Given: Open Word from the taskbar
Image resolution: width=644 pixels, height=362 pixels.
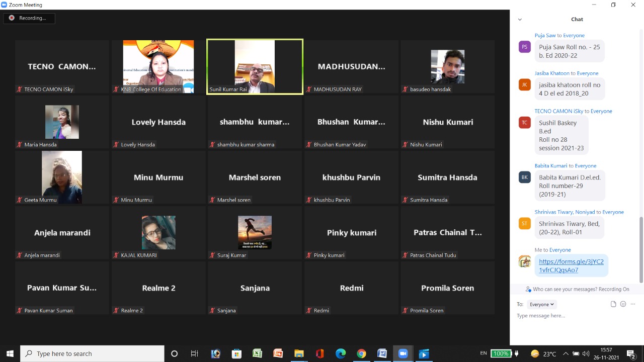Looking at the screenshot, I should coord(382,353).
